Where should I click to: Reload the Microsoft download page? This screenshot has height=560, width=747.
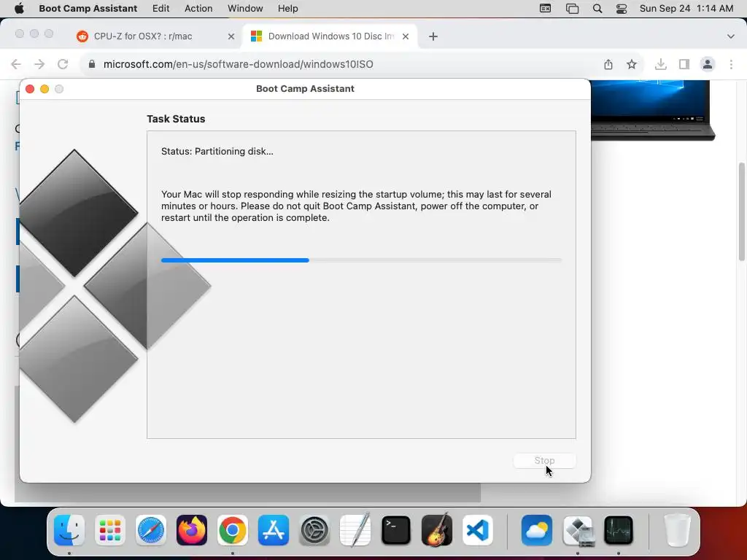point(63,64)
